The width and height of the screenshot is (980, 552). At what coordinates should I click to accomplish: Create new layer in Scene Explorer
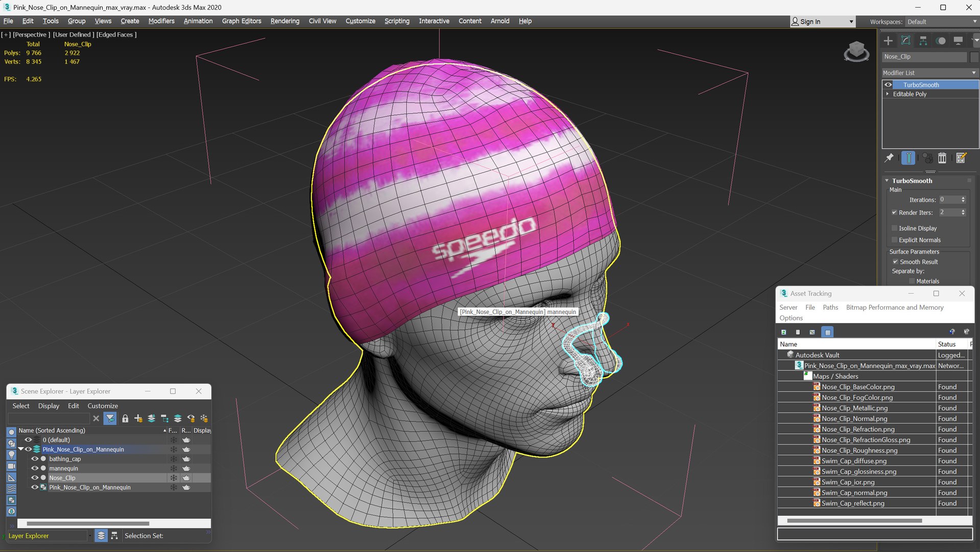[x=138, y=419]
